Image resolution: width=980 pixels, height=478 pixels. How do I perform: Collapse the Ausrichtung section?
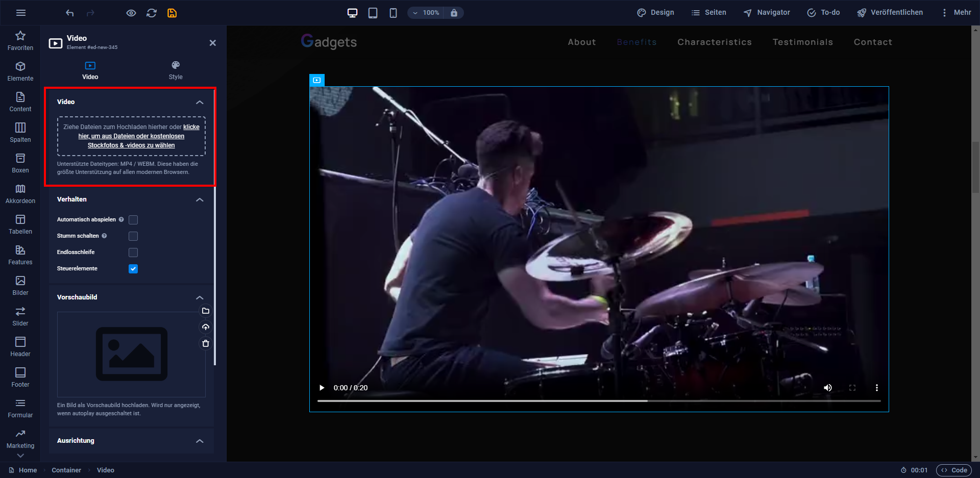[x=200, y=441]
